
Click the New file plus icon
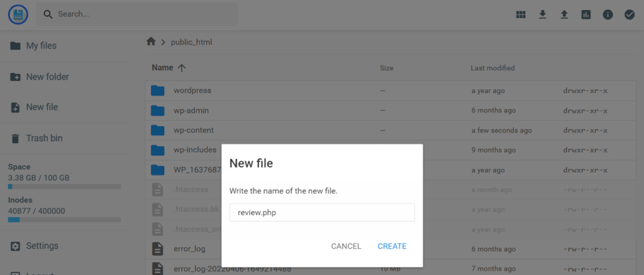pyautogui.click(x=15, y=107)
